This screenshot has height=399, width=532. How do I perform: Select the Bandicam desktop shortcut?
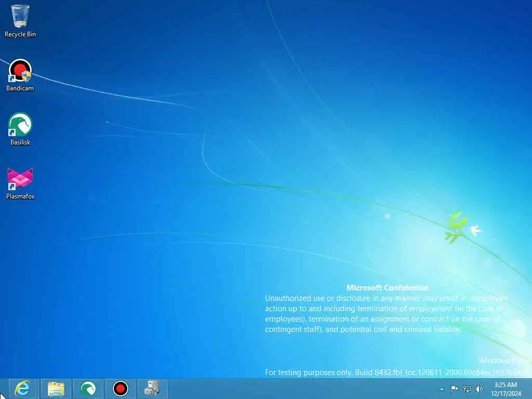(20, 75)
